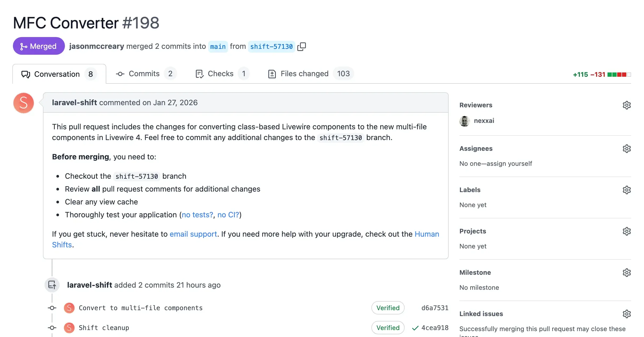Image resolution: width=644 pixels, height=337 pixels.
Task: Open settings for the Reviewers section
Action: 627,105
